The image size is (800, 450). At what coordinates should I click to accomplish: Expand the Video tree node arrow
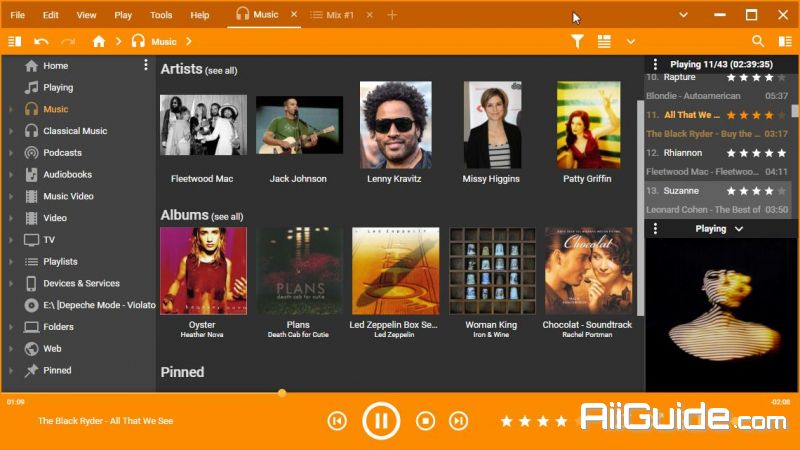pos(11,218)
